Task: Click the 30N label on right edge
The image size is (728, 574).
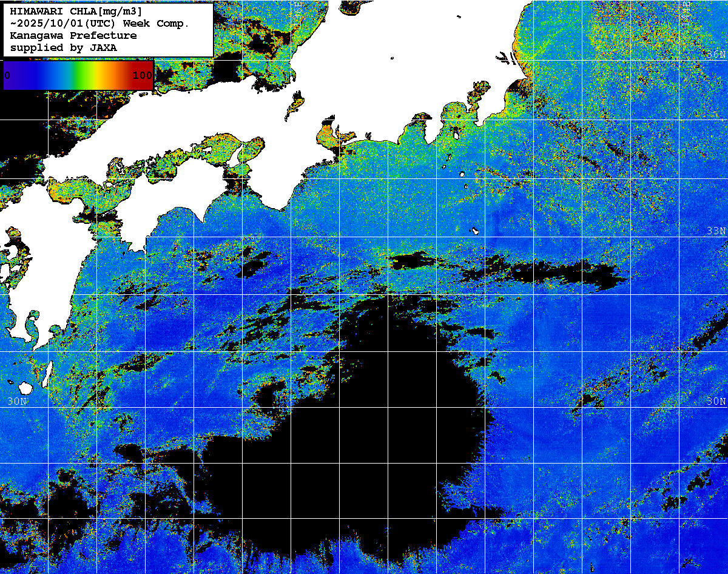Action: tap(716, 402)
